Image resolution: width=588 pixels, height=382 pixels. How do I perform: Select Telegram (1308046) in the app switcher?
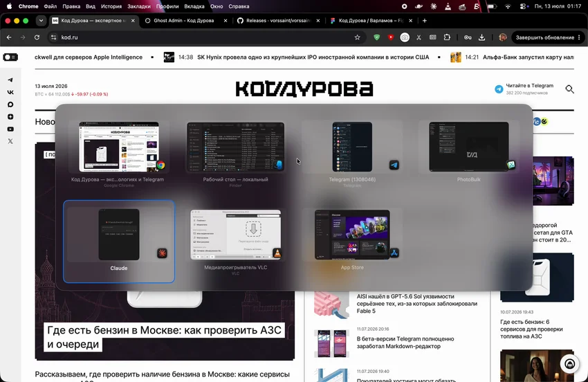pyautogui.click(x=352, y=153)
